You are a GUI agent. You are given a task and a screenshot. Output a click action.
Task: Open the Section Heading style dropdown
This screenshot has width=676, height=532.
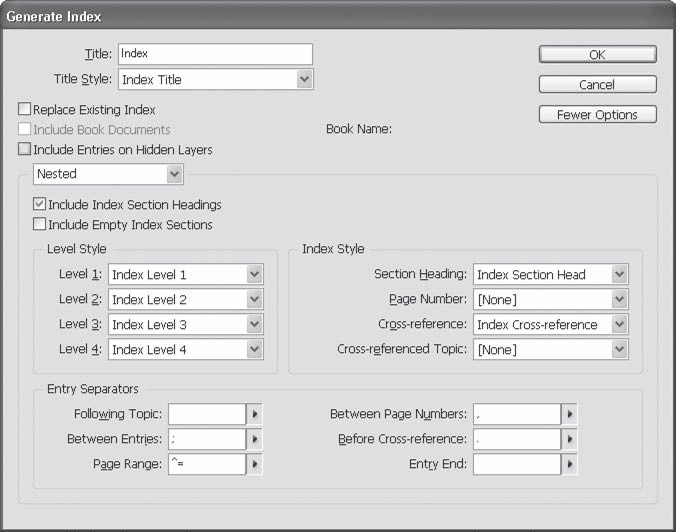pos(619,274)
